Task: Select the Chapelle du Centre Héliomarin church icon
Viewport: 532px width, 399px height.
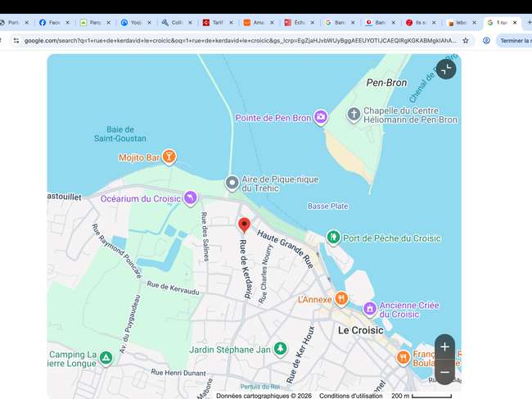Action: pos(354,114)
